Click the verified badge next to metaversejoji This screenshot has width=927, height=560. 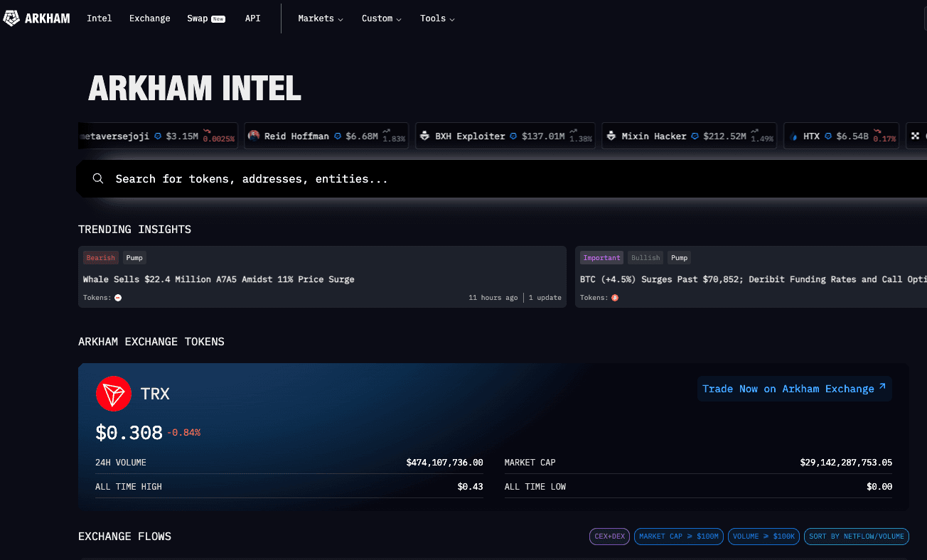point(158,136)
